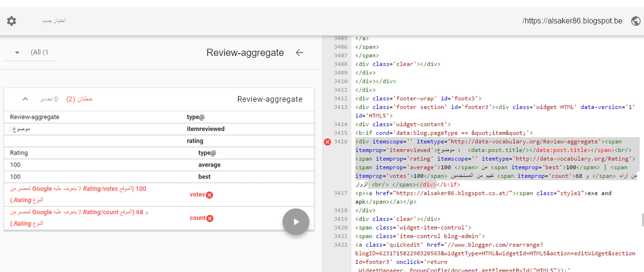
Task: Click the 'اختبار جديد' new test button
Action: (x=54, y=21)
